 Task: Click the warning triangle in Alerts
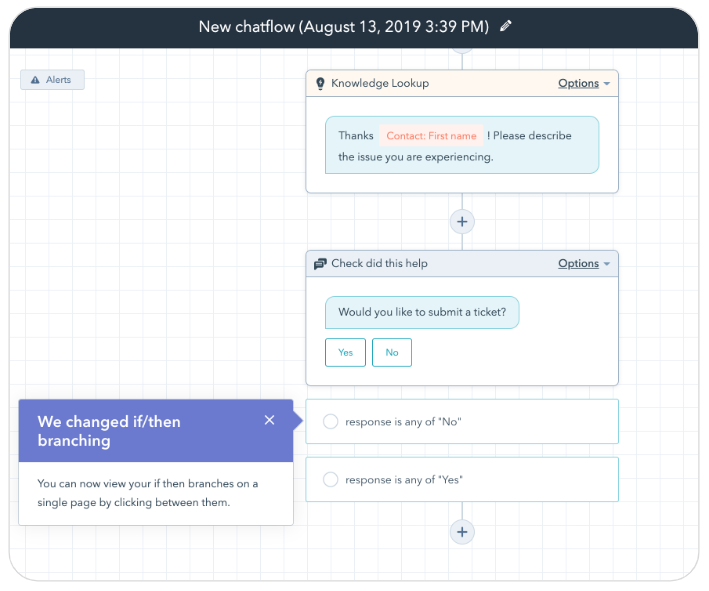tap(35, 80)
